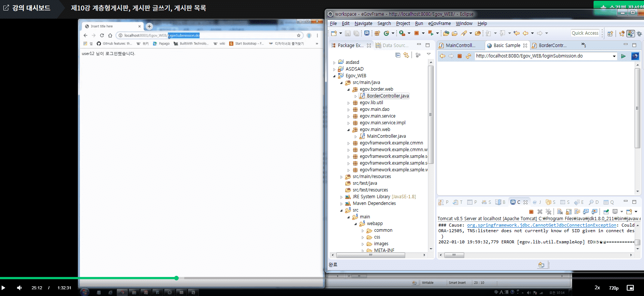644x296 pixels.
Task: Mute the video player volume
Action: [x=19, y=288]
